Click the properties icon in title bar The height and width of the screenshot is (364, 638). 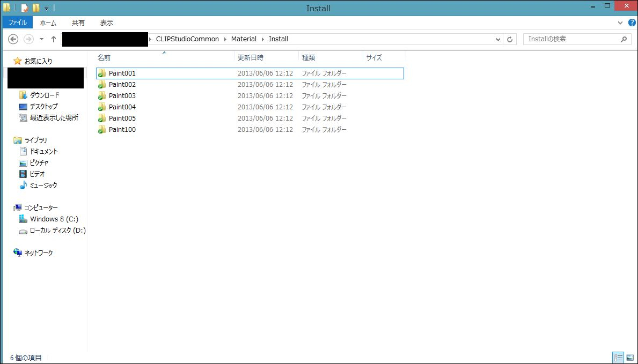(24, 8)
